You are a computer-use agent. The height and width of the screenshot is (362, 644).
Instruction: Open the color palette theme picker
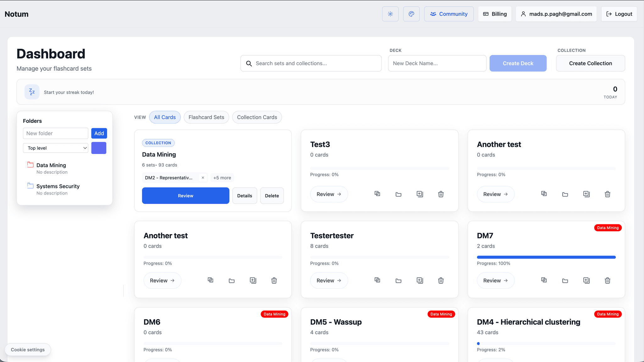pyautogui.click(x=411, y=14)
